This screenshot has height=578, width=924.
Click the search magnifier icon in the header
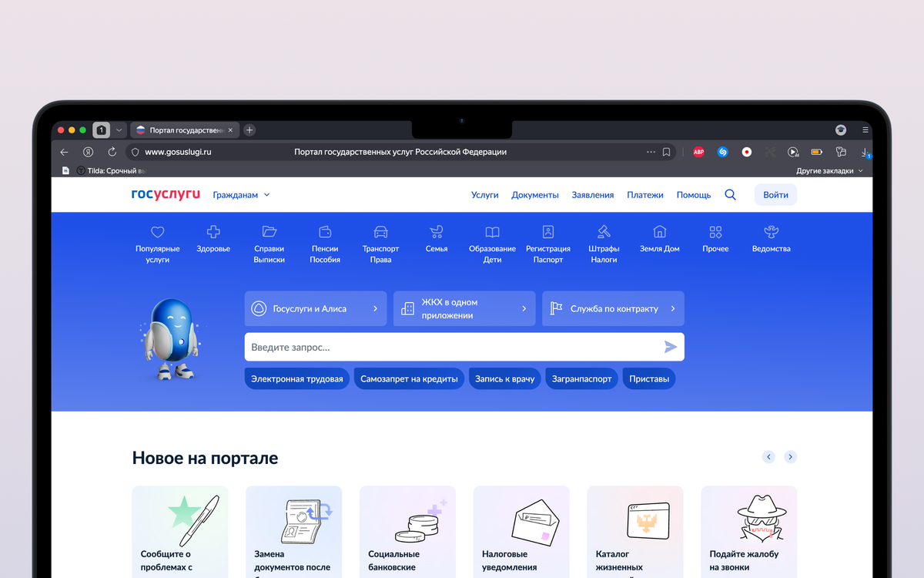tap(730, 195)
